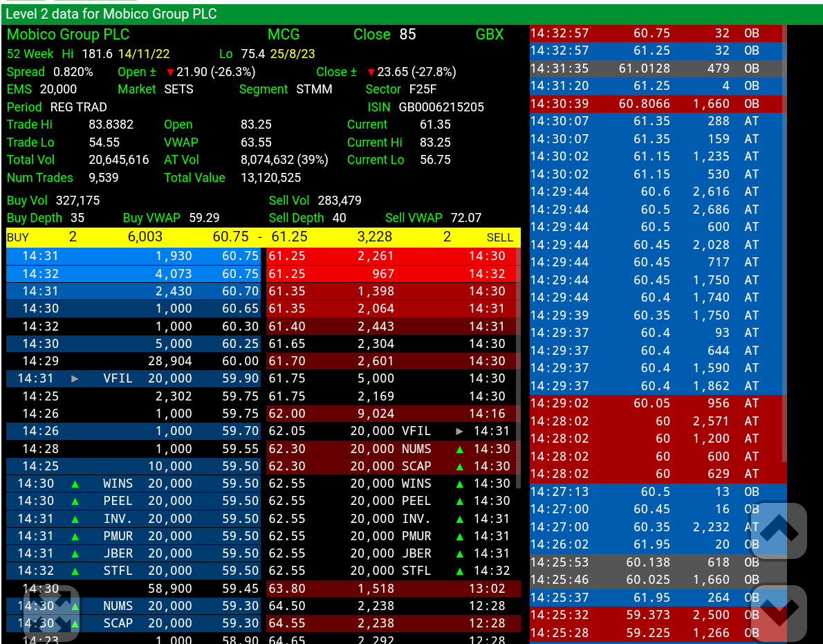The width and height of the screenshot is (823, 644).
Task: Click the grey arrow beside VFIL sell order
Action: [460, 432]
